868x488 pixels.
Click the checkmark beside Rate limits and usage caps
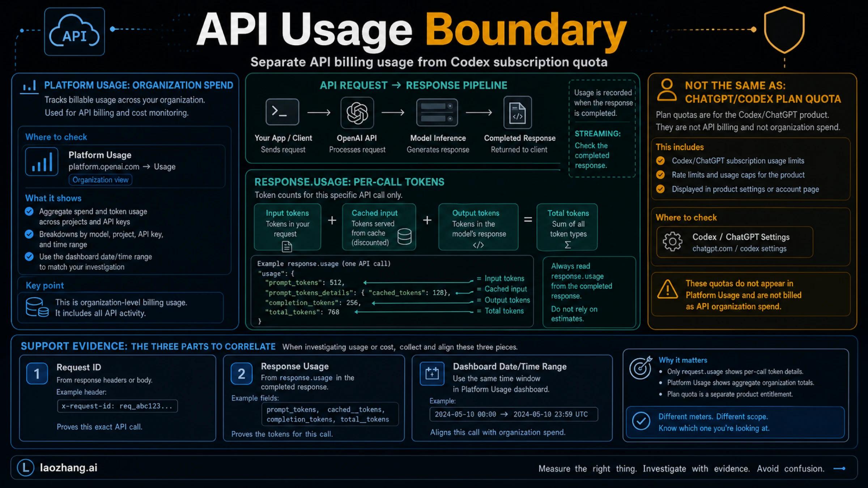coord(660,175)
